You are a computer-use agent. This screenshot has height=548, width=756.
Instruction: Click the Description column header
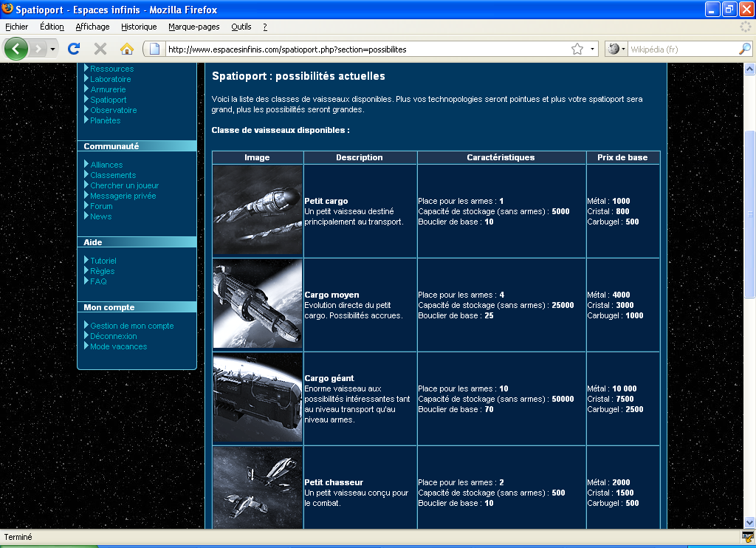point(360,158)
